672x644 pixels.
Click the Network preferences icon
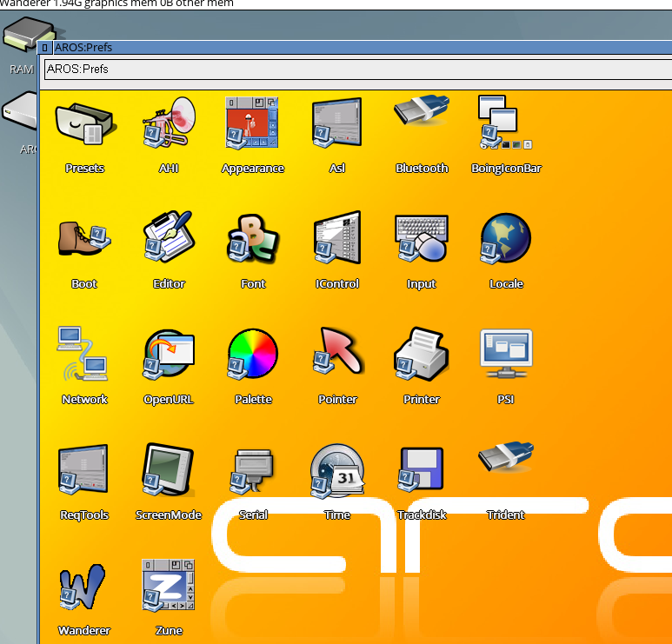tap(83, 354)
